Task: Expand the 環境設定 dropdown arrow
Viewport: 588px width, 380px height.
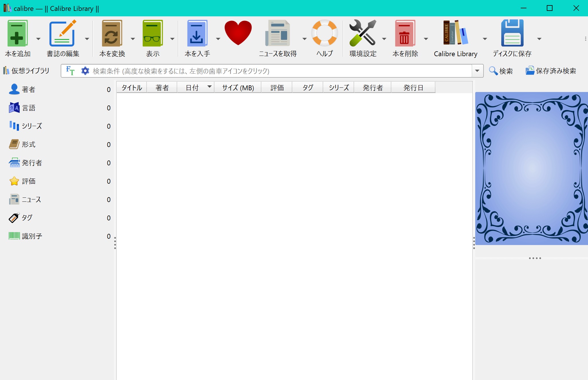Action: [x=384, y=39]
